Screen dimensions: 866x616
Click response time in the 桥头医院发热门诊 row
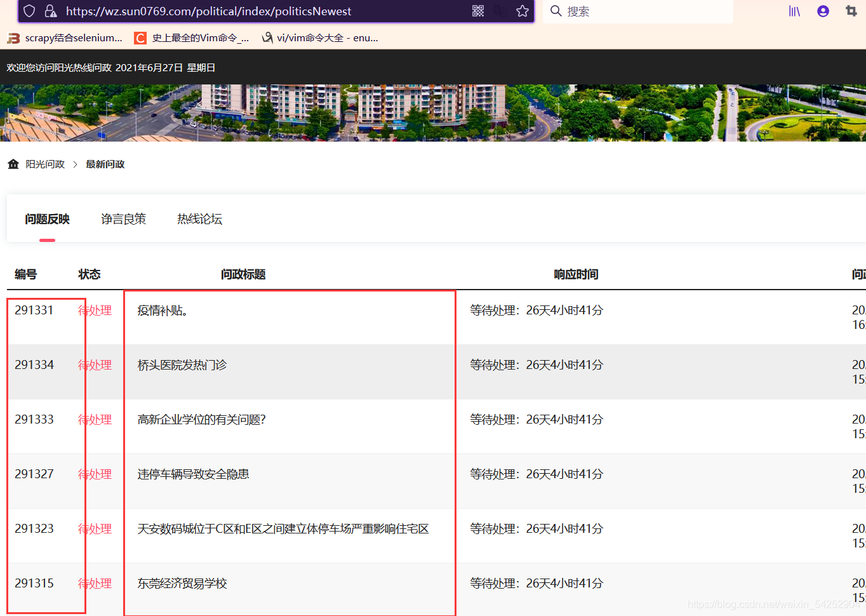536,365
